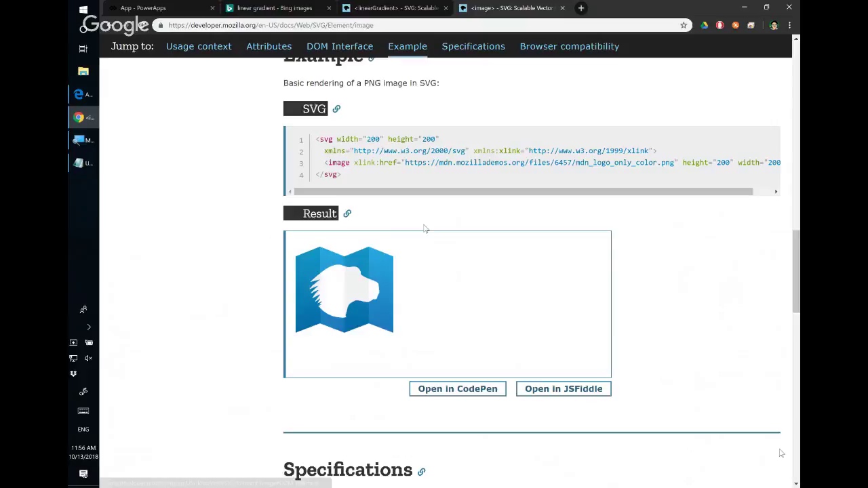The image size is (868, 488).
Task: Jump to DOM Interface section
Action: point(340,46)
